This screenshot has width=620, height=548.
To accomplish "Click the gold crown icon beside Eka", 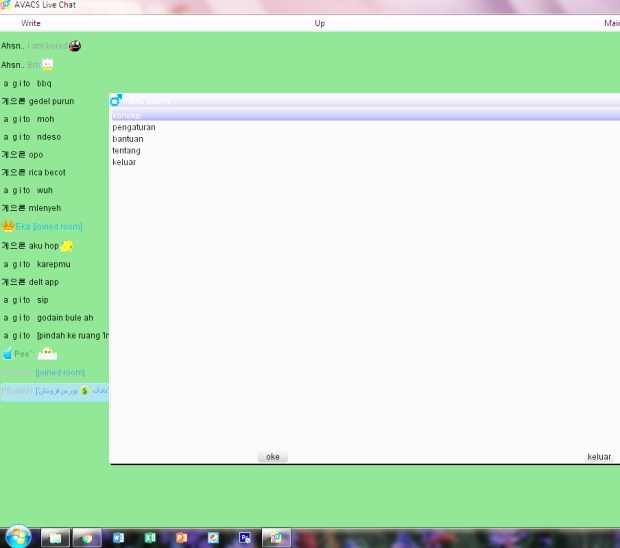I will click(8, 226).
